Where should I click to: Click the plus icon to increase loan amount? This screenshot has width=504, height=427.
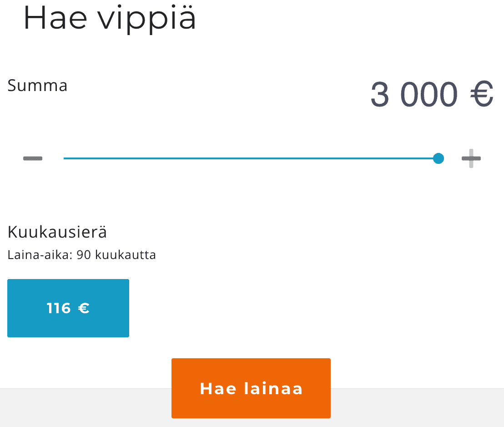[x=471, y=158]
